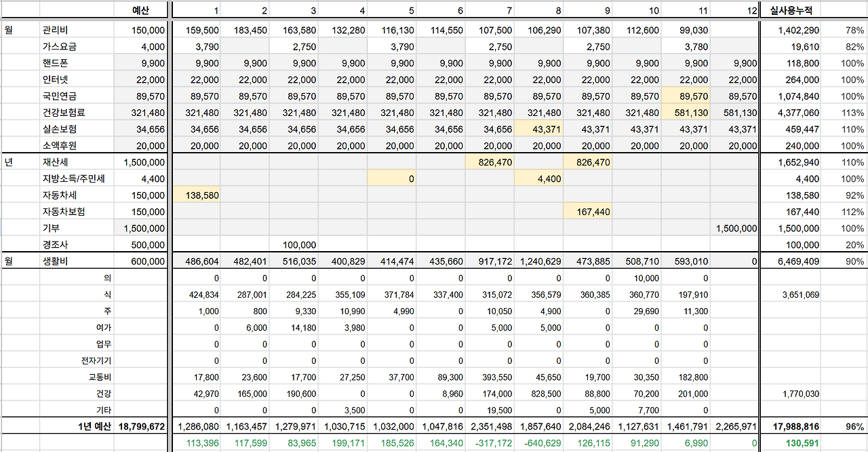The image size is (868, 452).
Task: Select 경조사 month 3 value 100,000
Action: tap(300, 245)
